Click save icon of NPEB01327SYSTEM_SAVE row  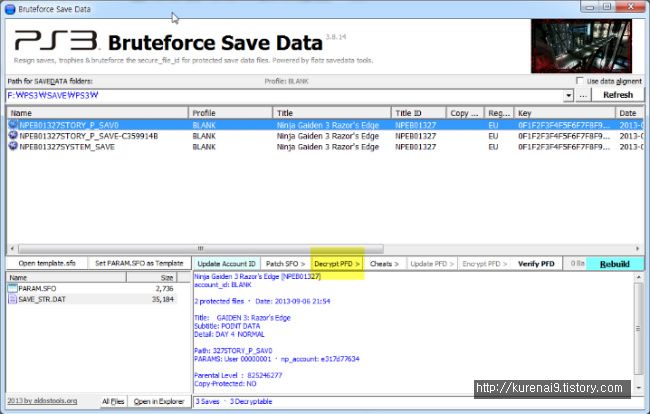13,146
